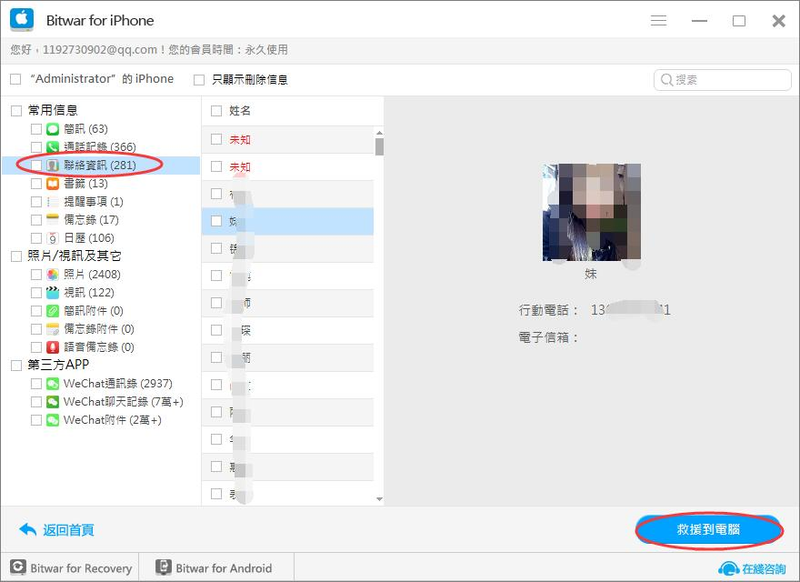Check the 第三方APP group checkbox
800x582 pixels.
[16, 365]
